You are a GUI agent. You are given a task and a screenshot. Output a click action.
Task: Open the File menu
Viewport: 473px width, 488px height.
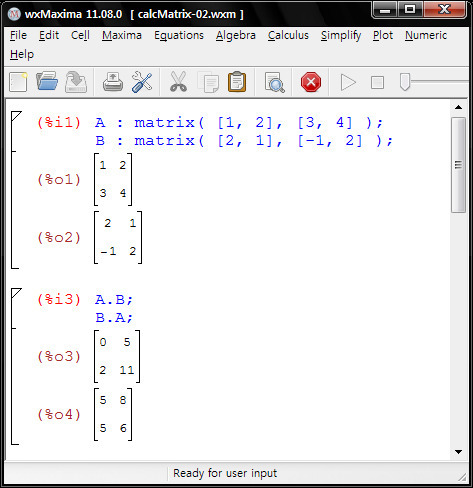[x=18, y=35]
